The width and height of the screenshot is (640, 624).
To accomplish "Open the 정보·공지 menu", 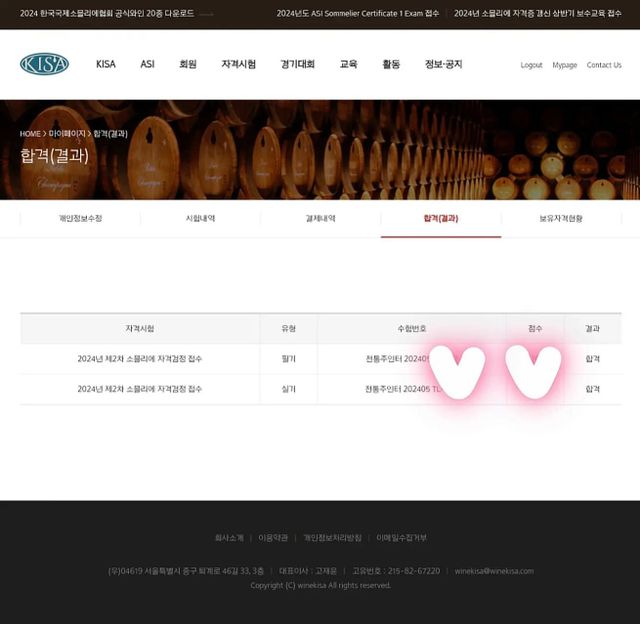I will (443, 64).
